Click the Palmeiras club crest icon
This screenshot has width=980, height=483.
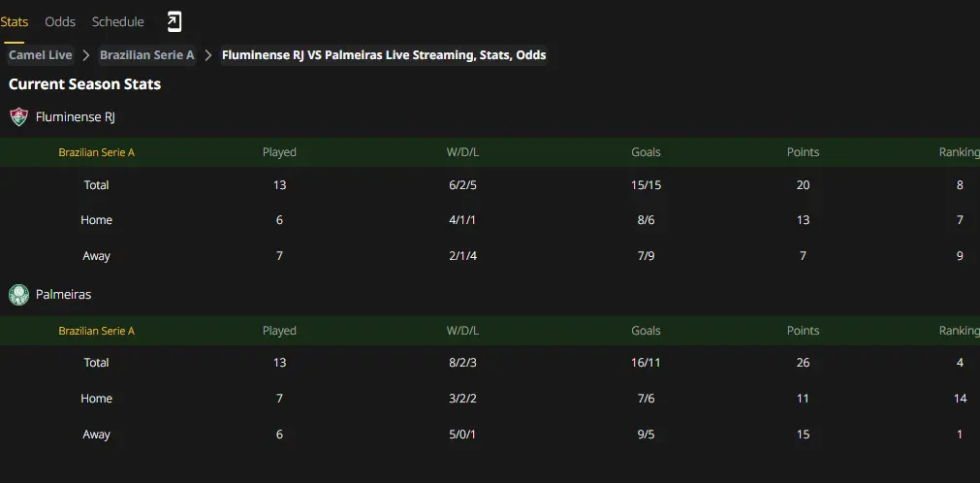pos(18,295)
